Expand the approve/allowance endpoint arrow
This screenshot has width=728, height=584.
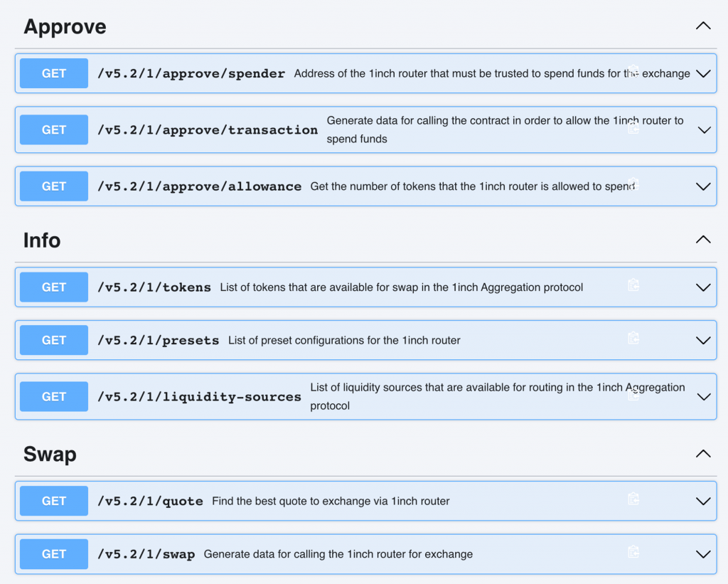tap(703, 187)
